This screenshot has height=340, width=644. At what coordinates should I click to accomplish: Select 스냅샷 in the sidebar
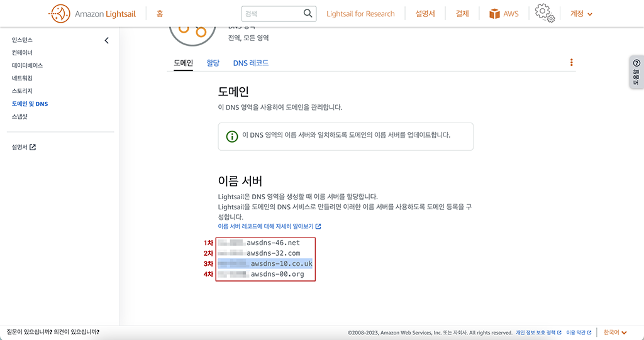(19, 117)
